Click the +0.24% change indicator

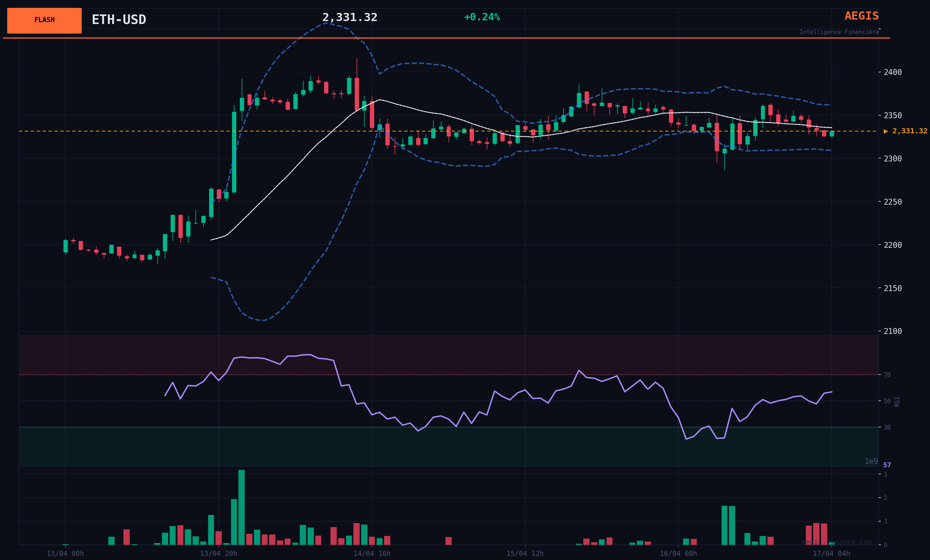[x=482, y=17]
